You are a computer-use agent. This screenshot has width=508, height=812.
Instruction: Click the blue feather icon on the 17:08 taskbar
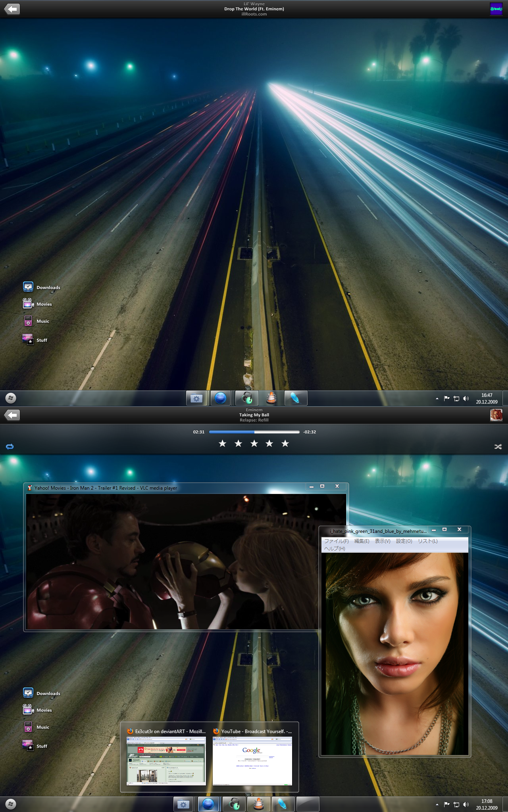(x=283, y=804)
